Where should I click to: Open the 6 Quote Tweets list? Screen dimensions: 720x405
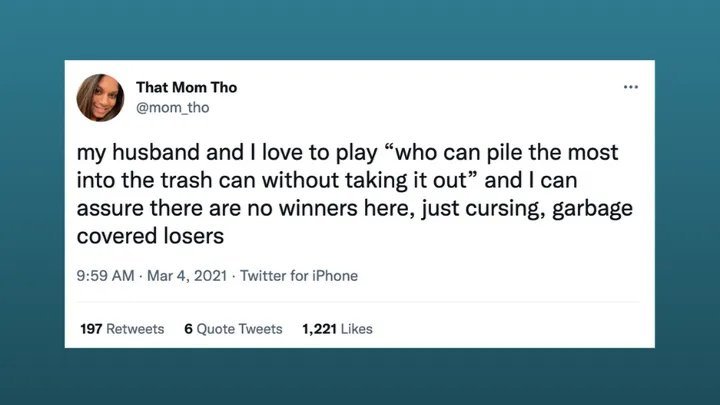coord(233,328)
